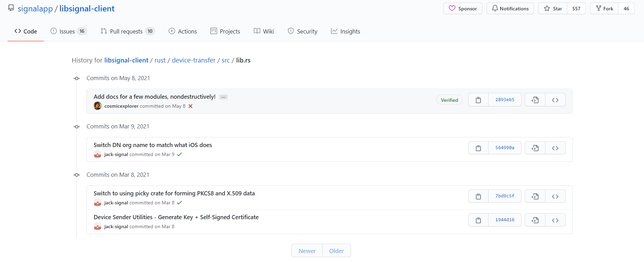This screenshot has height=262, width=644.
Task: Click jack-signal avatar on Device Sender Utilities commit
Action: (98, 226)
